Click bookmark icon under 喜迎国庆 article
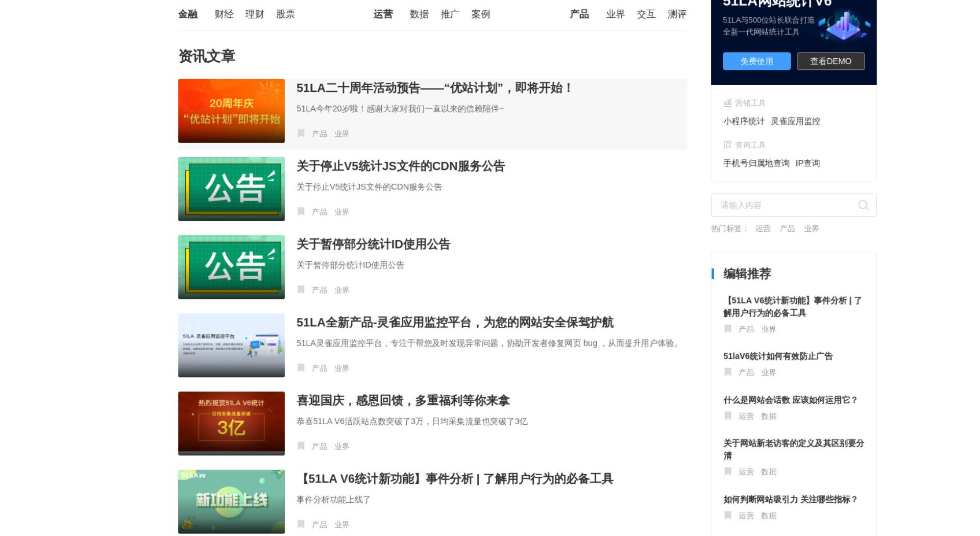 (301, 446)
